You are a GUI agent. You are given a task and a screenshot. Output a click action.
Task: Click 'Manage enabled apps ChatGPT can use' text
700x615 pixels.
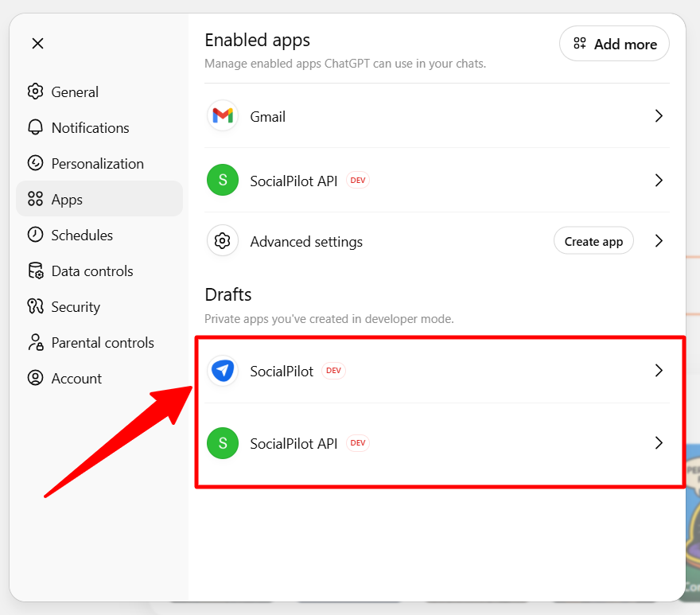[x=345, y=64]
